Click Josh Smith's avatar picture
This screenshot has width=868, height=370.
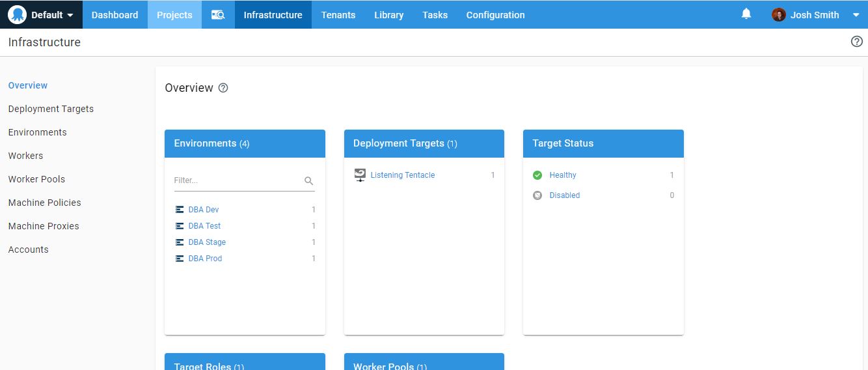pos(779,14)
